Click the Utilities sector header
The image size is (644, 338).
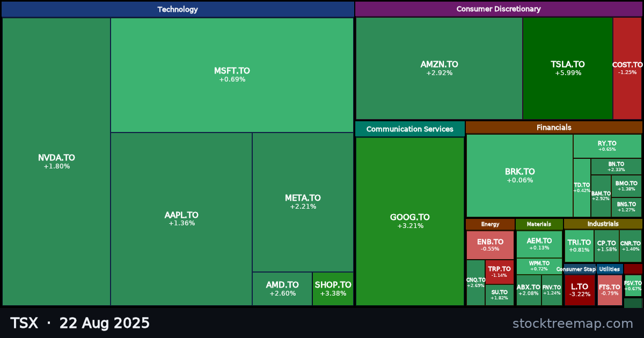[x=610, y=269]
